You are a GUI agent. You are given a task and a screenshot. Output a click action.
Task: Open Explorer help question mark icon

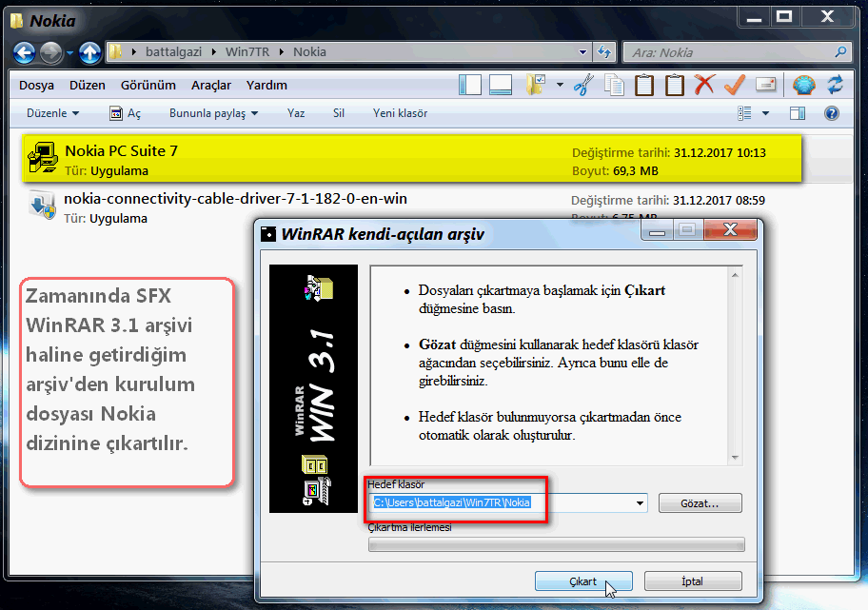832,113
